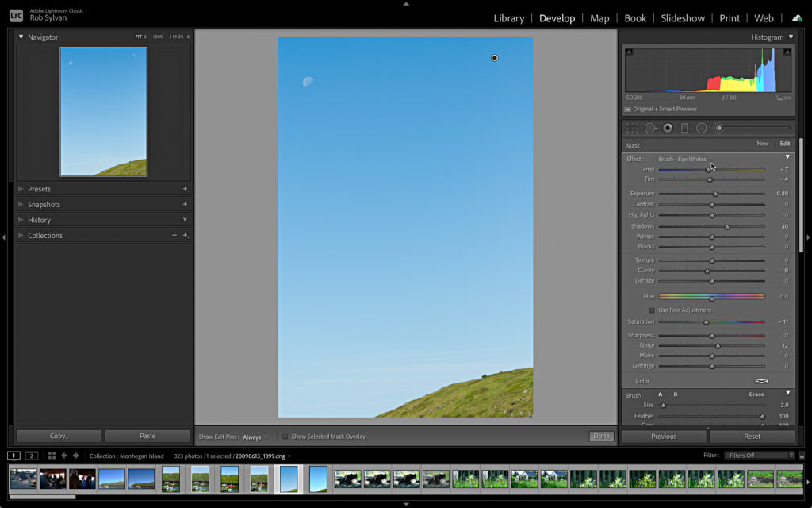This screenshot has height=508, width=812.
Task: Expand the History panel
Action: pos(21,220)
